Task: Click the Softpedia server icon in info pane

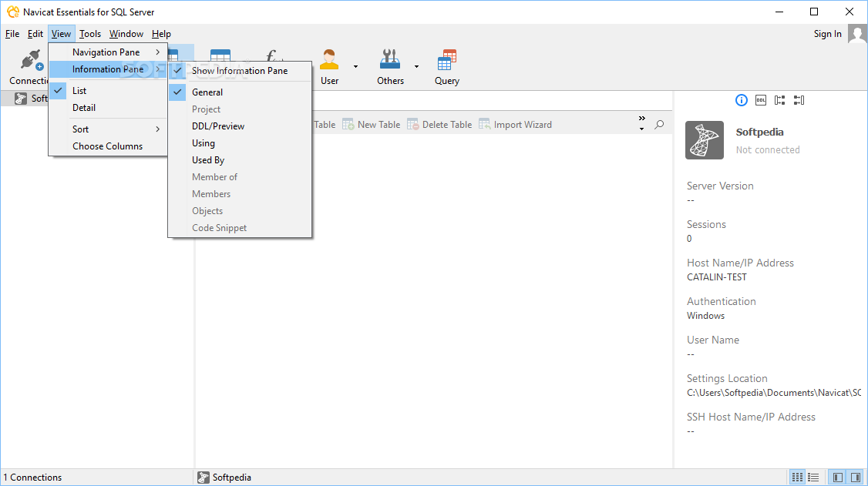Action: [x=704, y=140]
